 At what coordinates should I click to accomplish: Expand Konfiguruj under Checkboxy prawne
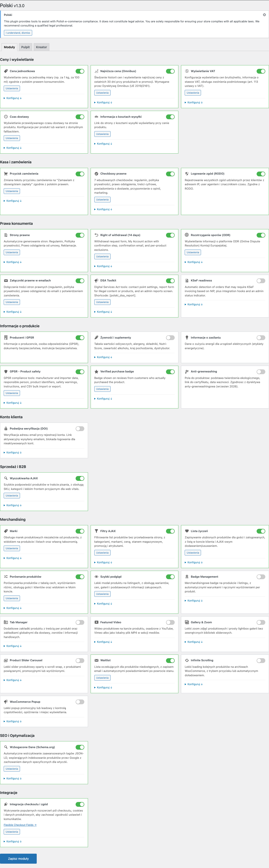coord(103,209)
